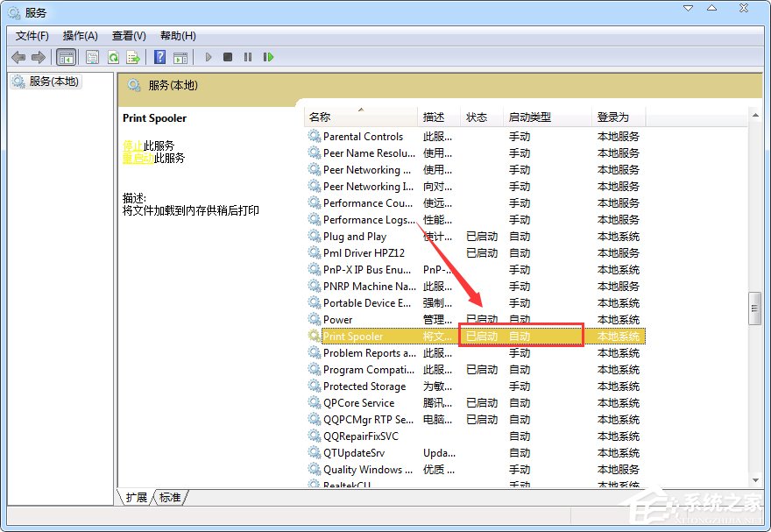Stop the service with the square stop icon
The height and width of the screenshot is (532, 771).
(x=226, y=57)
